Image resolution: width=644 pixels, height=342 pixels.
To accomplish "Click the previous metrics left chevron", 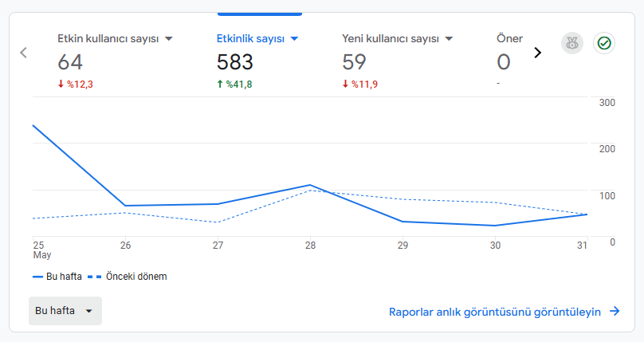I will pyautogui.click(x=23, y=53).
